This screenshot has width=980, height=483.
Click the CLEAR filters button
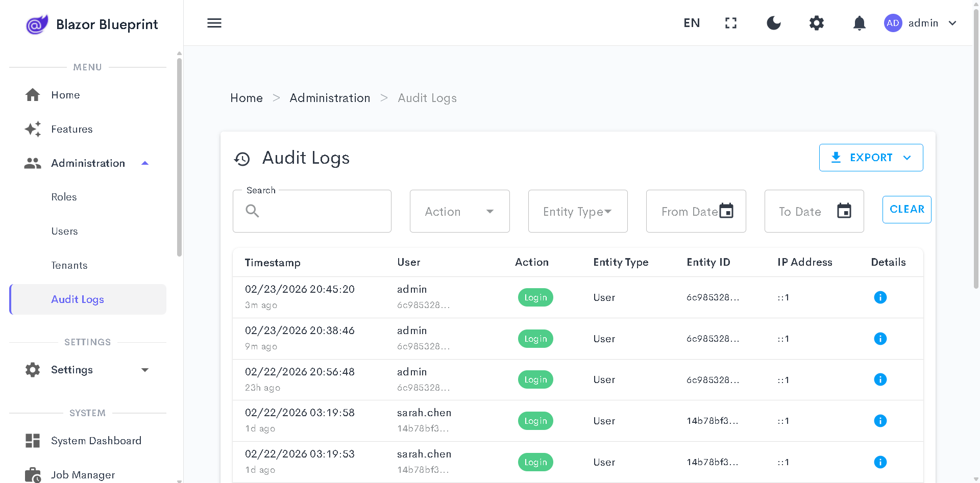(x=906, y=209)
